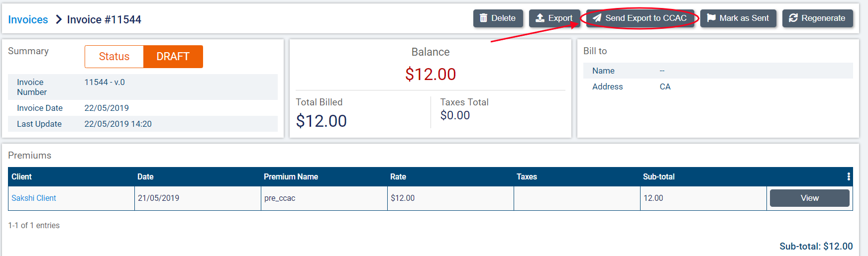Click the Export upload icon

click(540, 18)
